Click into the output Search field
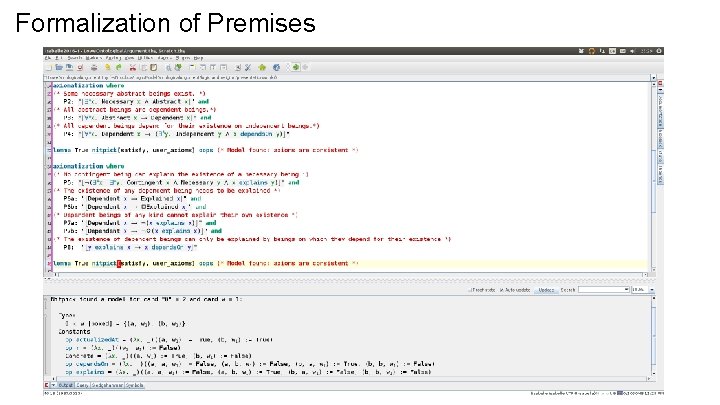720x405 pixels. coord(601,290)
